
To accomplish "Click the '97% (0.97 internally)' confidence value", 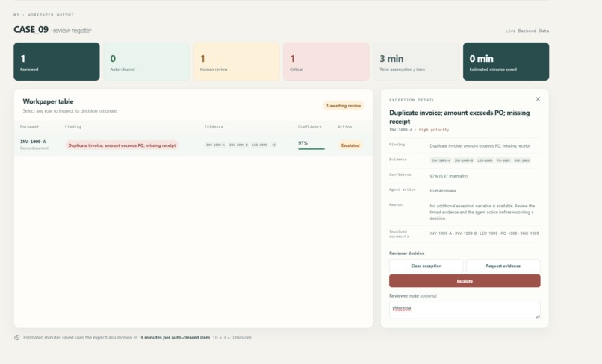I will (448, 176).
